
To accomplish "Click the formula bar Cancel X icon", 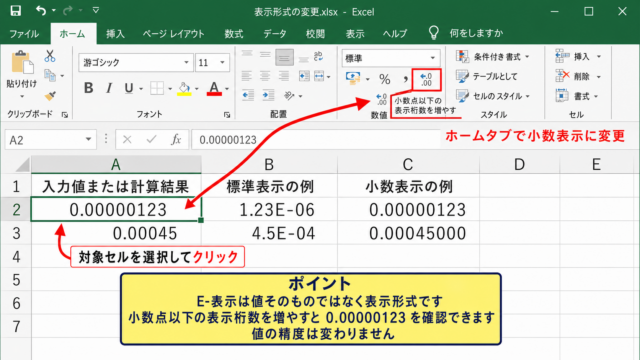I will click(x=127, y=140).
